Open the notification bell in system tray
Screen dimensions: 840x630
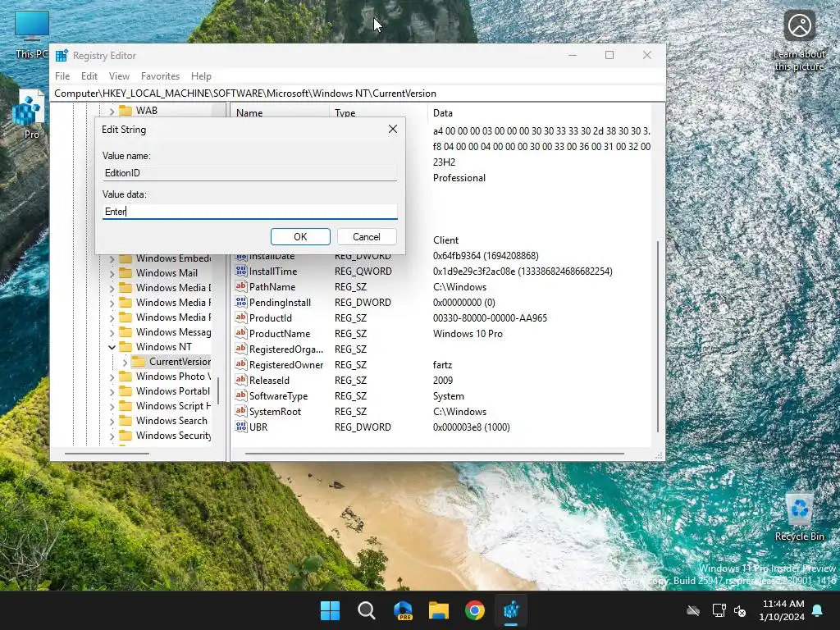pyautogui.click(x=818, y=610)
